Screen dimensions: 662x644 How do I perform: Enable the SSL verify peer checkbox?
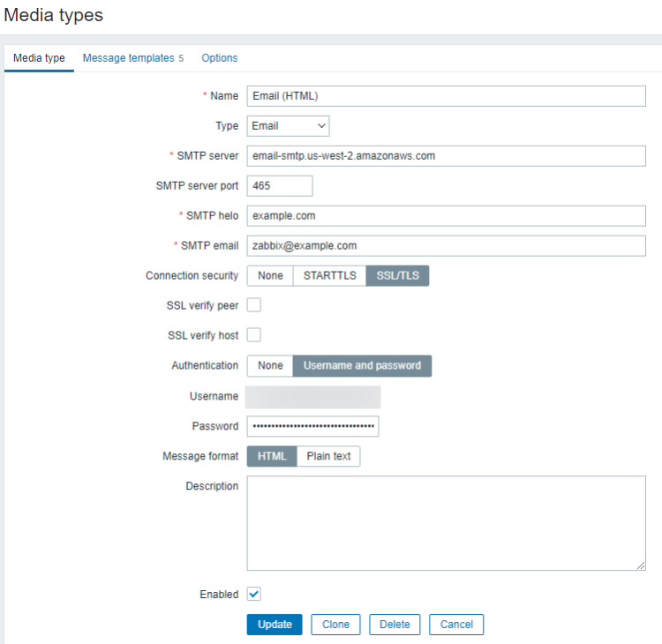pos(254,305)
